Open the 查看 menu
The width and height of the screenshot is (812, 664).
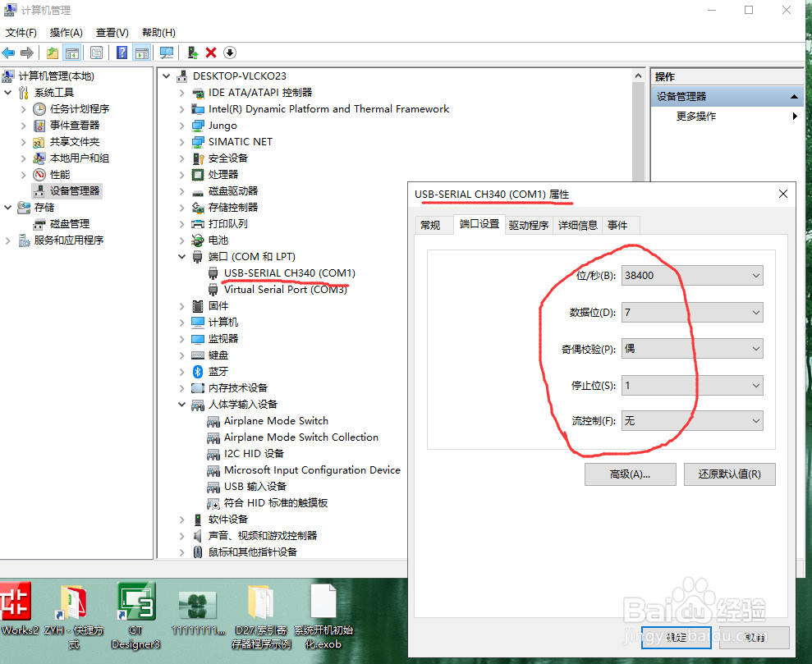point(112,32)
